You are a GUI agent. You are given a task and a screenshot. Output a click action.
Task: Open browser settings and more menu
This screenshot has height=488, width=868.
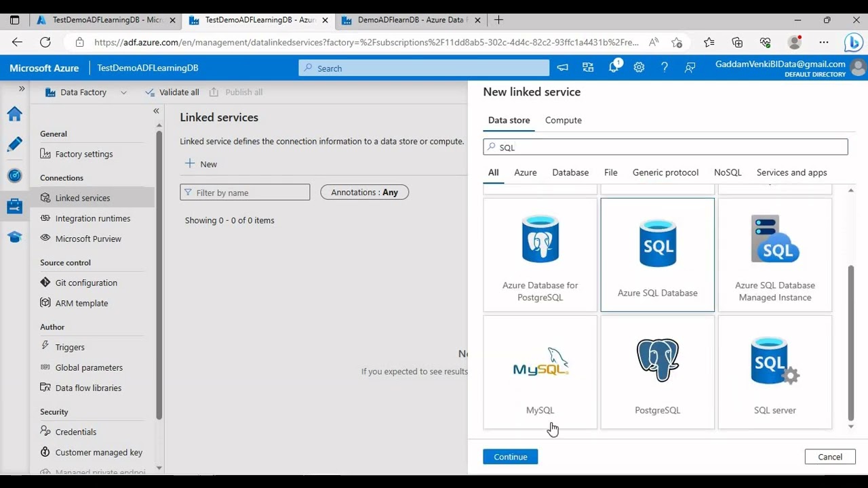point(824,42)
